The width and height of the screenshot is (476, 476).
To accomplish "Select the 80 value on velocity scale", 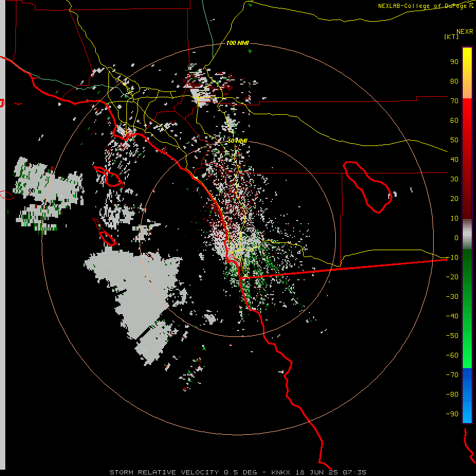I will pos(454,81).
